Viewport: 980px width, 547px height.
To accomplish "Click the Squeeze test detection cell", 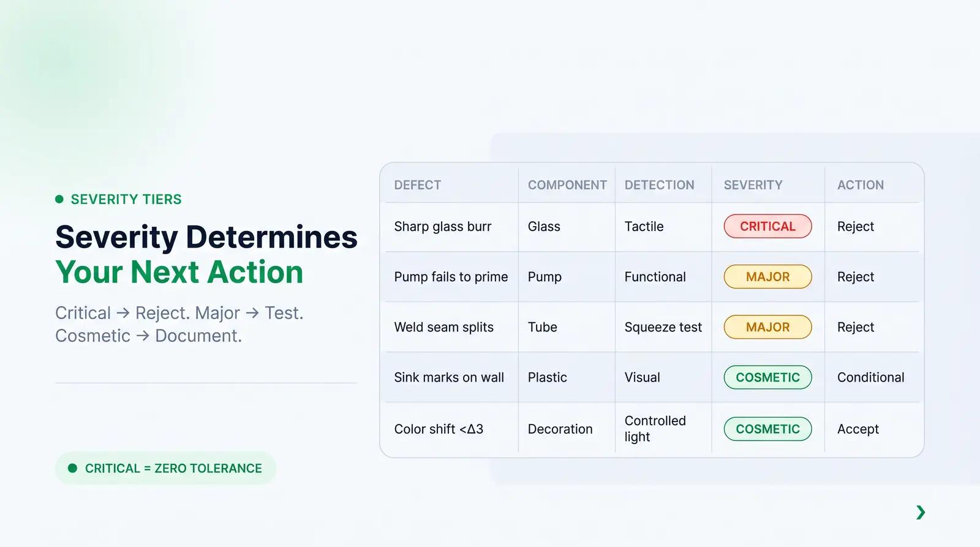I will pyautogui.click(x=663, y=327).
